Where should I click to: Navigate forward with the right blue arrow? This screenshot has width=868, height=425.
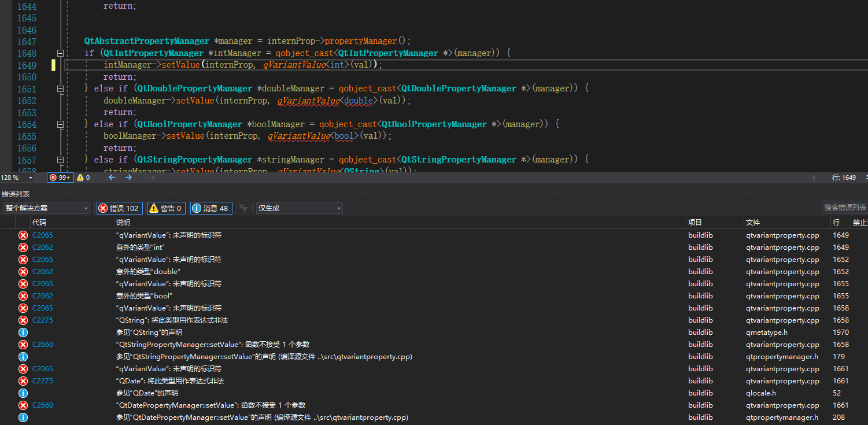[x=128, y=178]
